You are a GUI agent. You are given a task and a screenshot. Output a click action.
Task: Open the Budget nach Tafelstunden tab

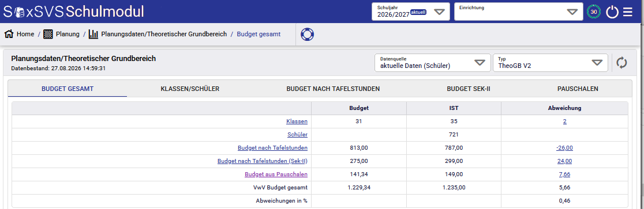pyautogui.click(x=333, y=89)
